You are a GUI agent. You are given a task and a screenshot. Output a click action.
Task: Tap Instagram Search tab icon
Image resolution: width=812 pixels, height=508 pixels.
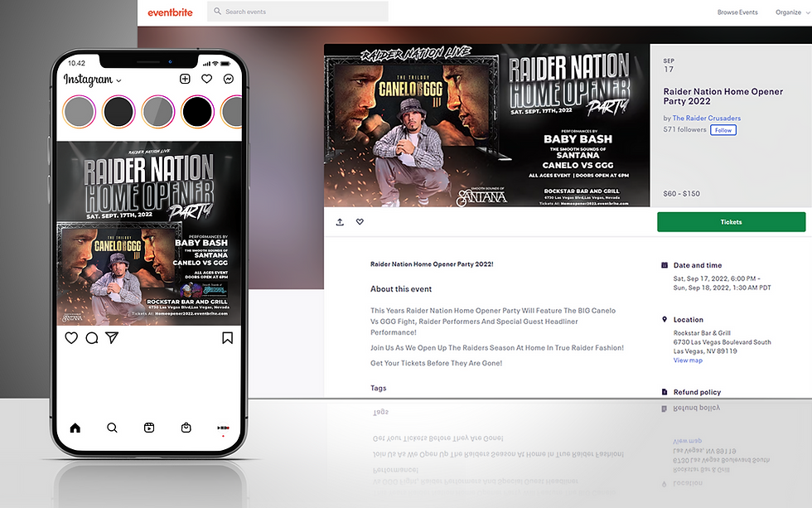(112, 428)
